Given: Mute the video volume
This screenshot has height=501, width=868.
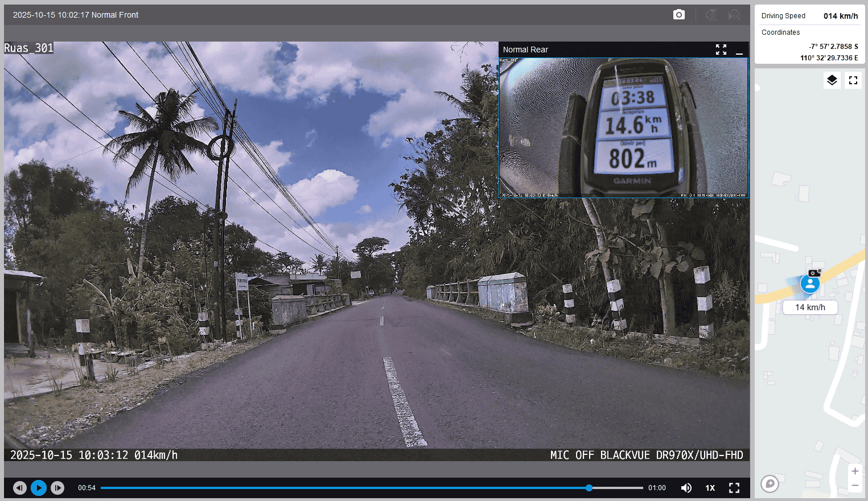Looking at the screenshot, I should point(686,488).
